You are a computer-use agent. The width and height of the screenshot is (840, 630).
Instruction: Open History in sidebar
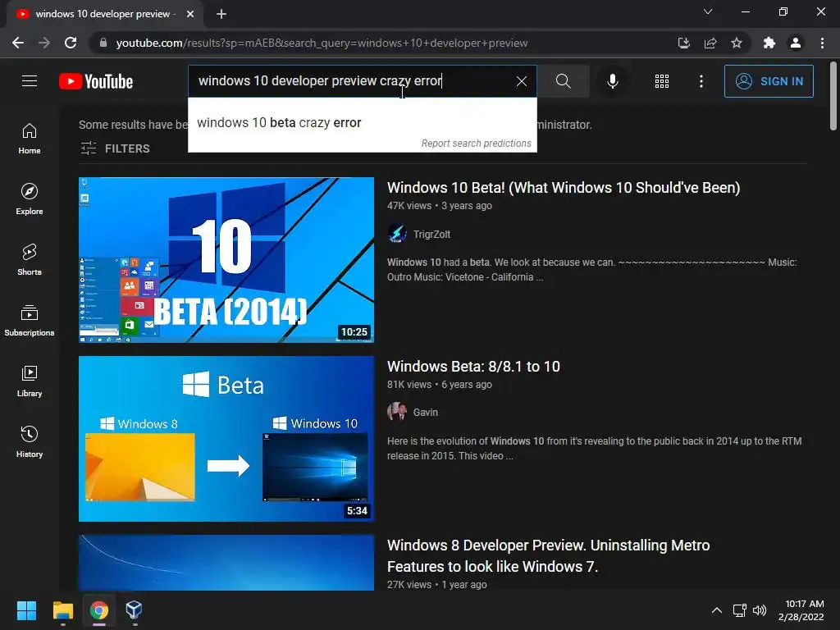point(30,442)
